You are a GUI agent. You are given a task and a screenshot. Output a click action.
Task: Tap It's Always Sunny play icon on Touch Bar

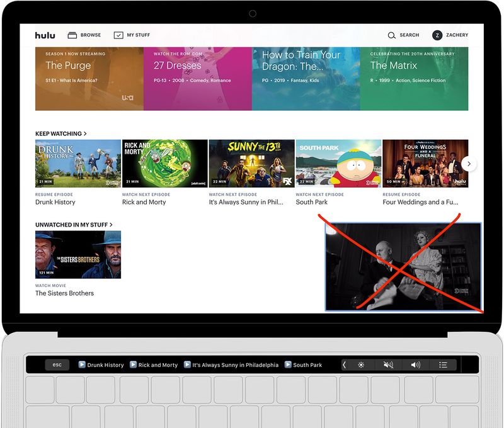187,364
